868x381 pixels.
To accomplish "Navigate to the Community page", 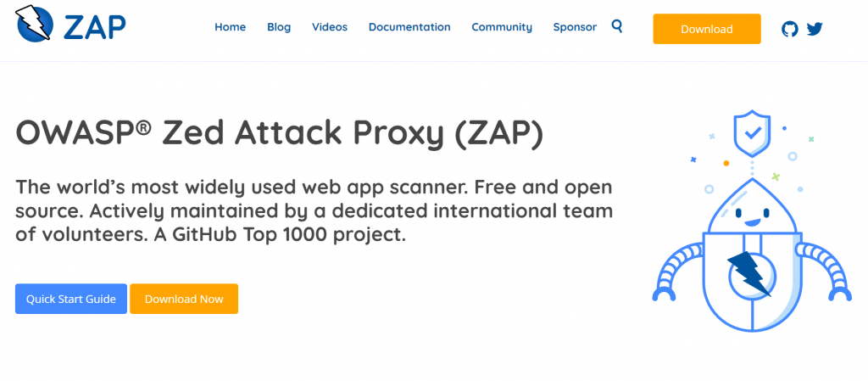I will tap(502, 27).
